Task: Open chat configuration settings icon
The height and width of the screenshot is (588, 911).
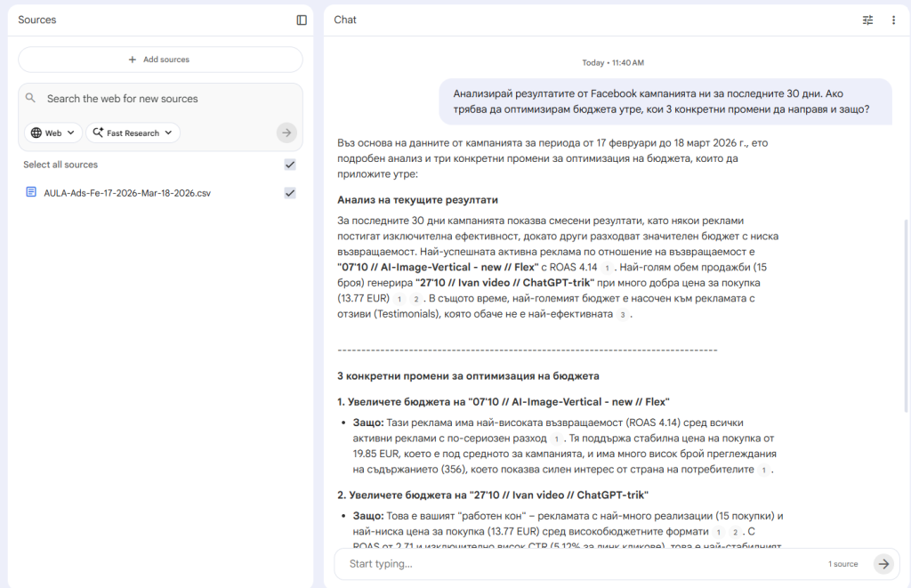Action: (867, 20)
